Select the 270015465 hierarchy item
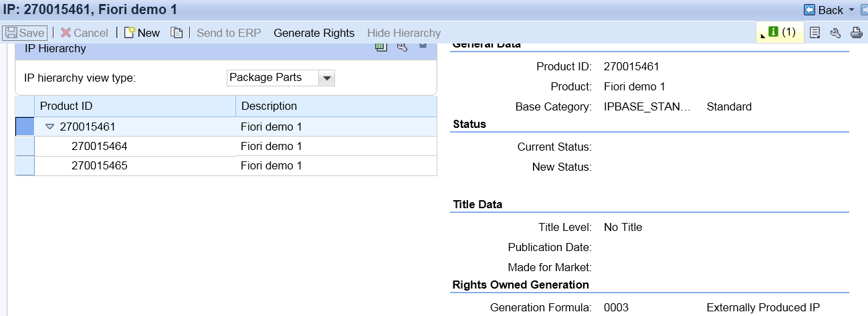Viewport: 868px width, 316px height. click(x=99, y=165)
